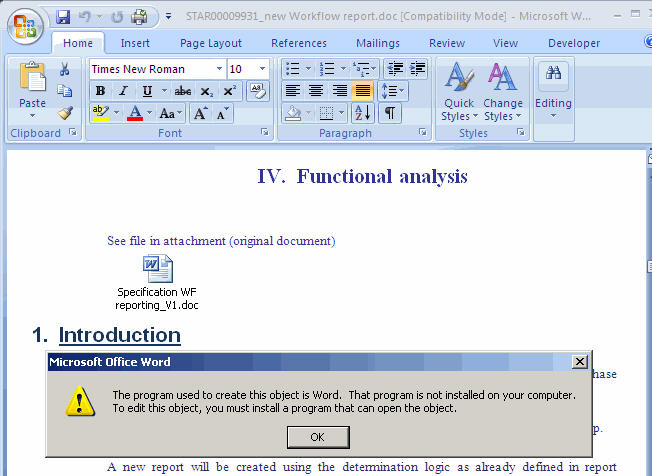The image size is (652, 476).
Task: Grow font size with large A
Action: (200, 113)
